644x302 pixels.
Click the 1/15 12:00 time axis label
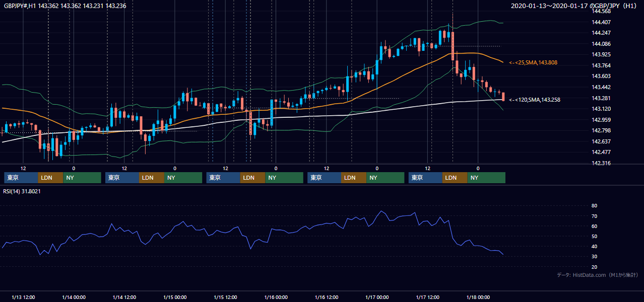pyautogui.click(x=226, y=297)
